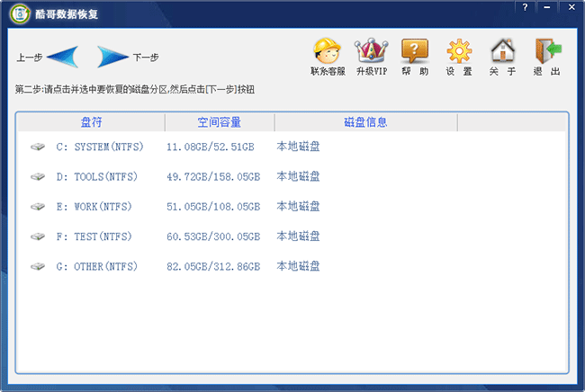The height and width of the screenshot is (392, 585).
Task: Click the 退出 door icon
Action: [x=547, y=50]
